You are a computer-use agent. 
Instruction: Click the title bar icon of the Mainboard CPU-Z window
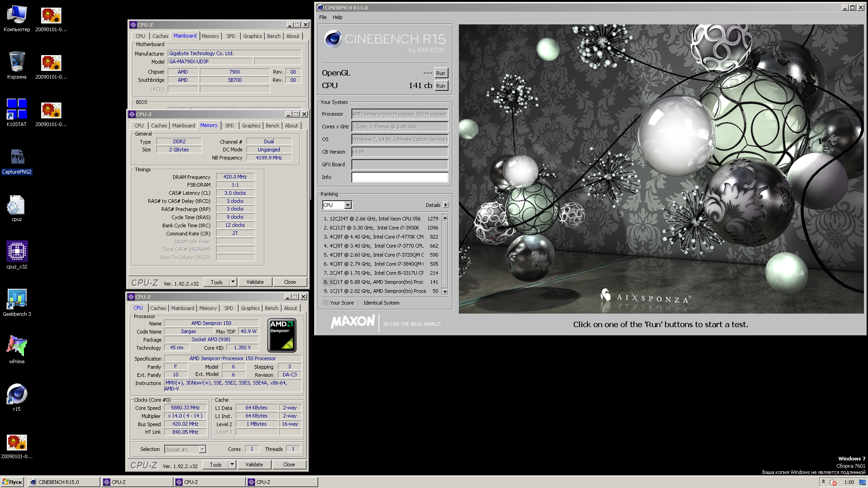click(133, 25)
